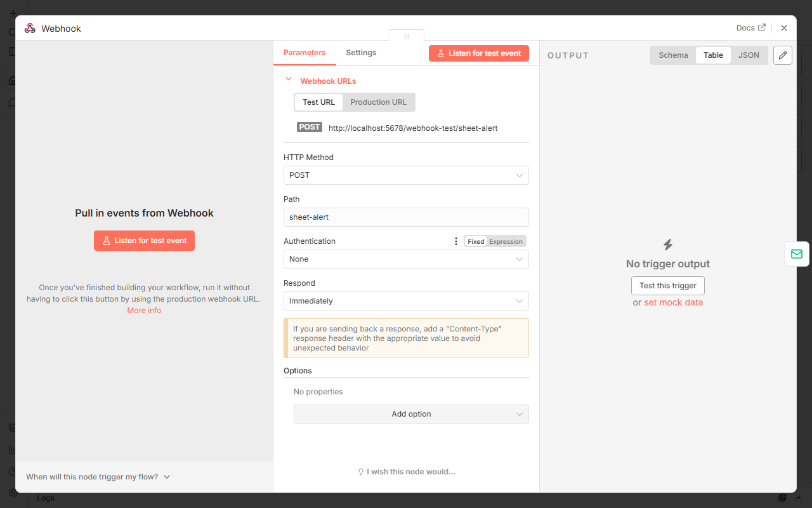Image resolution: width=812 pixels, height=508 pixels.
Task: Show output in JSON view
Action: 749,55
